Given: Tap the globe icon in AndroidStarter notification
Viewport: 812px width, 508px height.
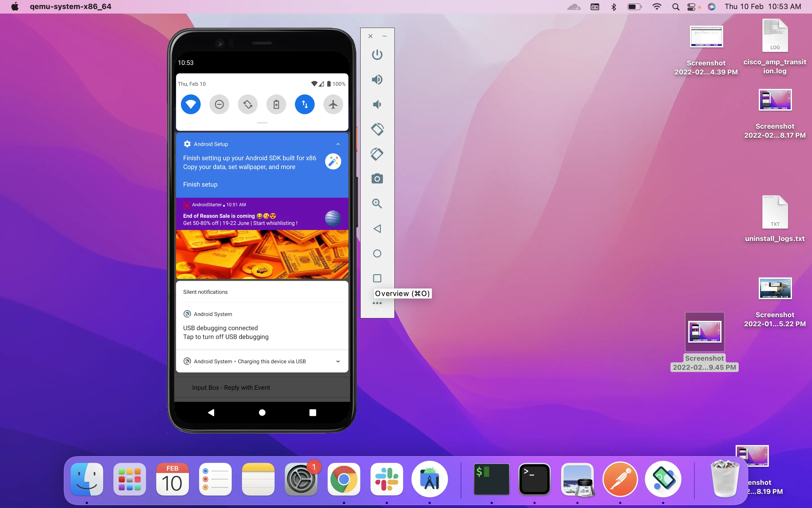Looking at the screenshot, I should [x=333, y=218].
